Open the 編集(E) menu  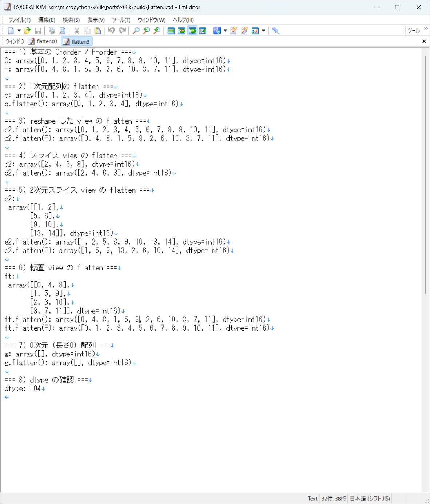[47, 20]
